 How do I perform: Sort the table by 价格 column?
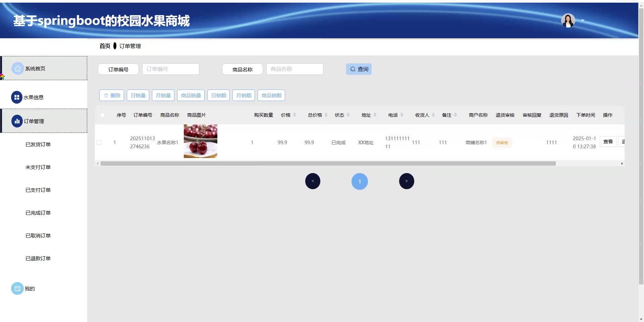(294, 115)
